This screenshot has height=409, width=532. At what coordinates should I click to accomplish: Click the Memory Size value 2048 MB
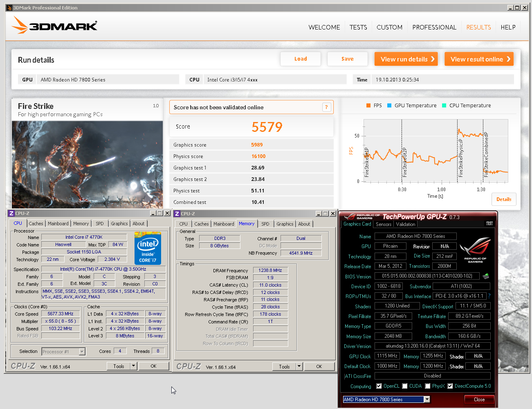(393, 336)
